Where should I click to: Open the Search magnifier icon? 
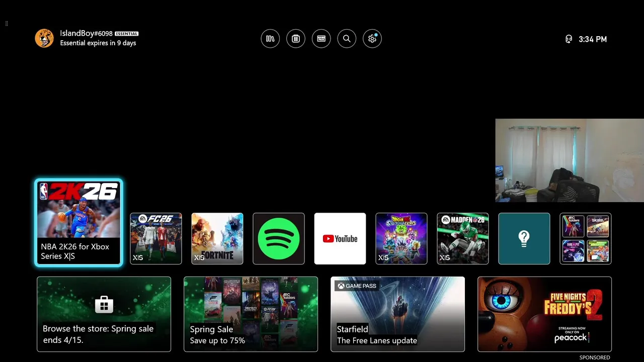pos(347,39)
